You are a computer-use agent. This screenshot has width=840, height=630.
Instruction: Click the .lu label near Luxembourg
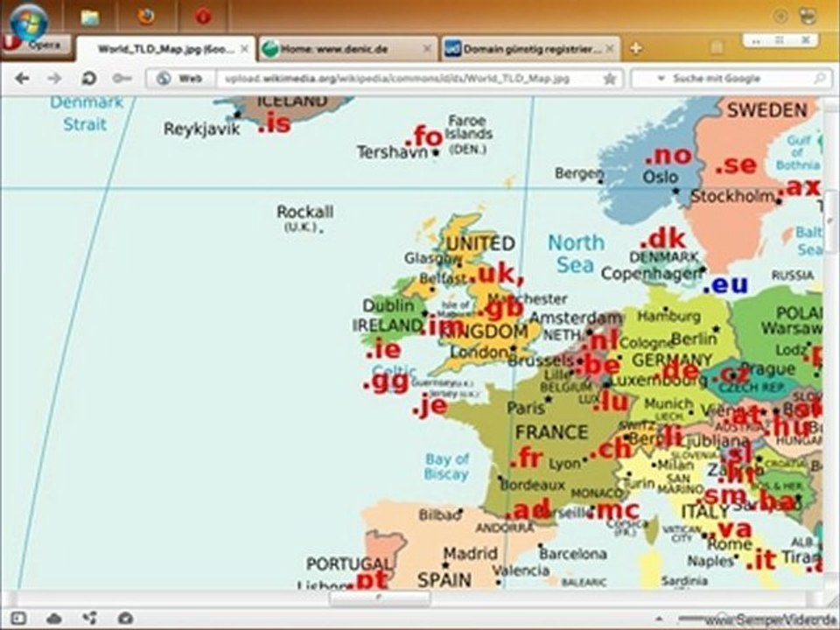(610, 401)
